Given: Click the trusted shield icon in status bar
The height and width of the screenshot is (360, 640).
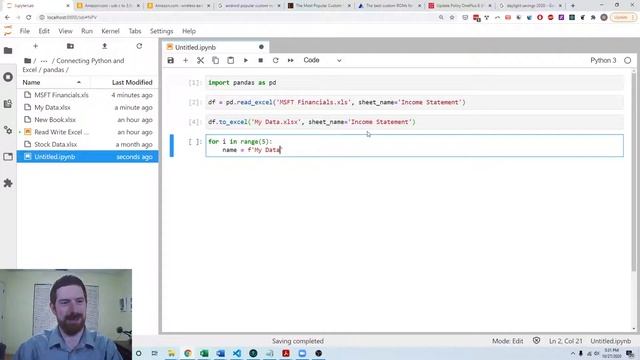Looking at the screenshot, I should 536,340.
